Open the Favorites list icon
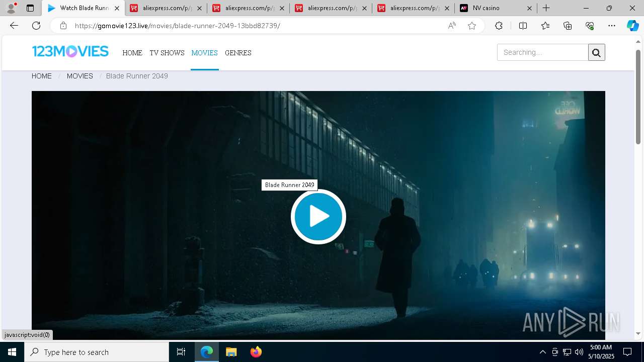Screen dimensions: 644x362 (x=545, y=26)
